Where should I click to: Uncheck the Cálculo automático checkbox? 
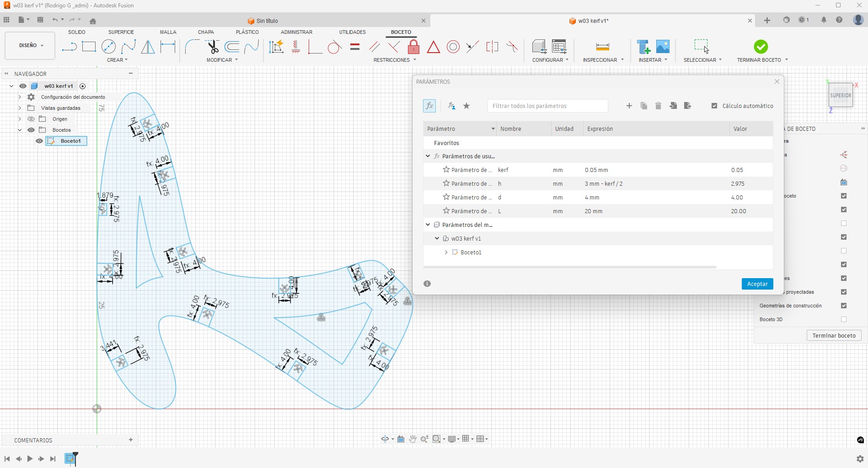[714, 106]
